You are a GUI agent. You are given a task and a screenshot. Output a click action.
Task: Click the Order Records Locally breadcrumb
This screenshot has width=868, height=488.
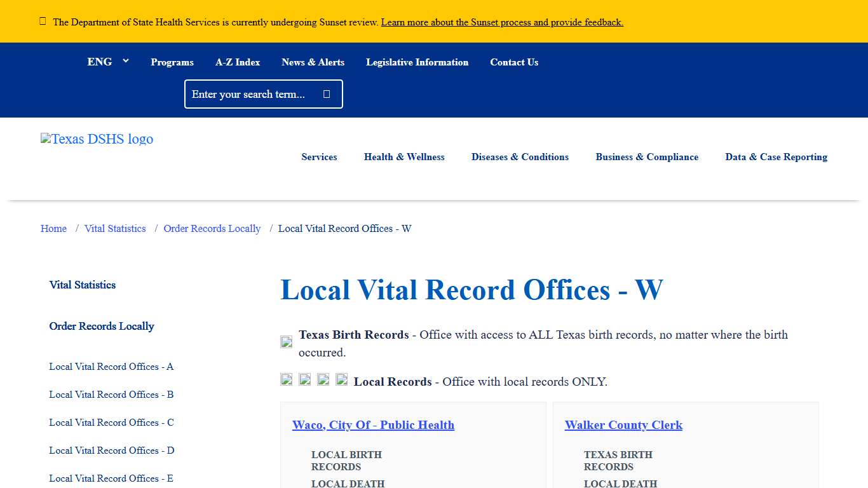(212, 228)
